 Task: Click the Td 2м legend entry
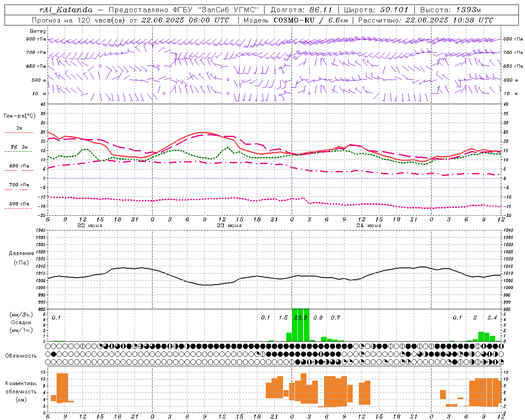19,147
